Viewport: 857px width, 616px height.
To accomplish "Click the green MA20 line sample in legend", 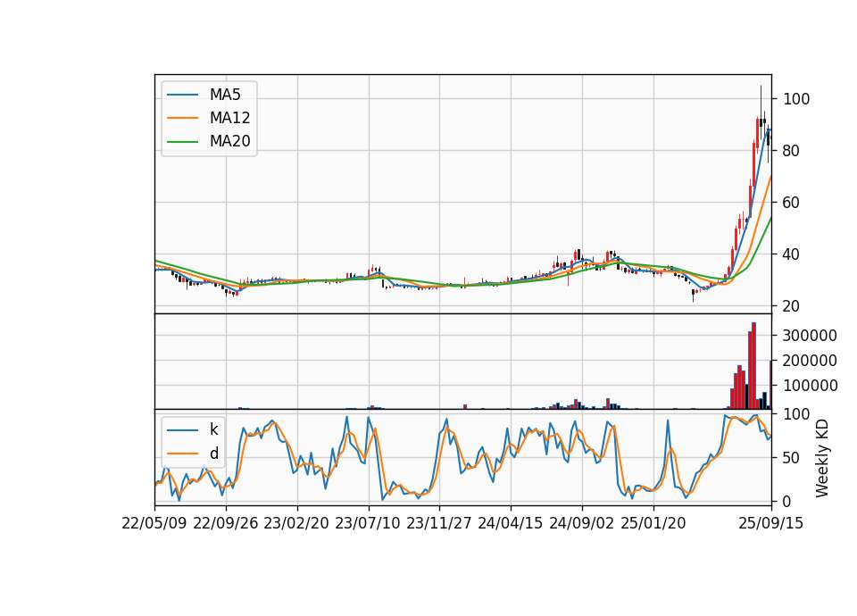I will pyautogui.click(x=182, y=142).
